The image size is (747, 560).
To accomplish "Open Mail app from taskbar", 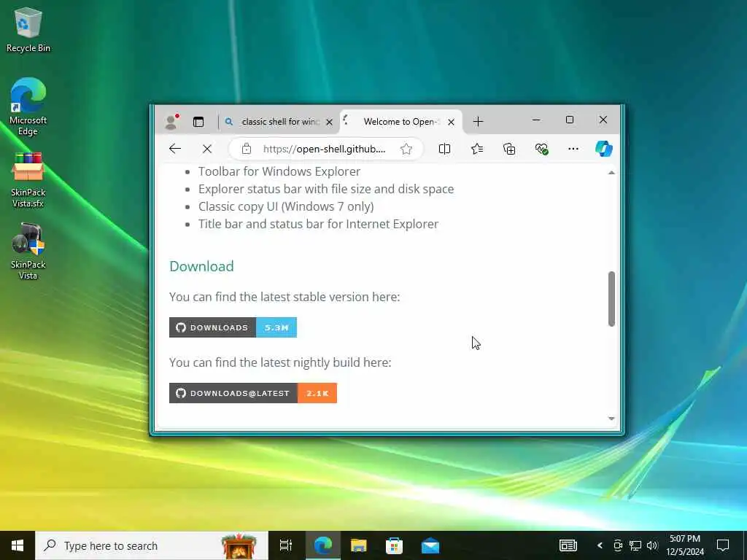I will 430,545.
